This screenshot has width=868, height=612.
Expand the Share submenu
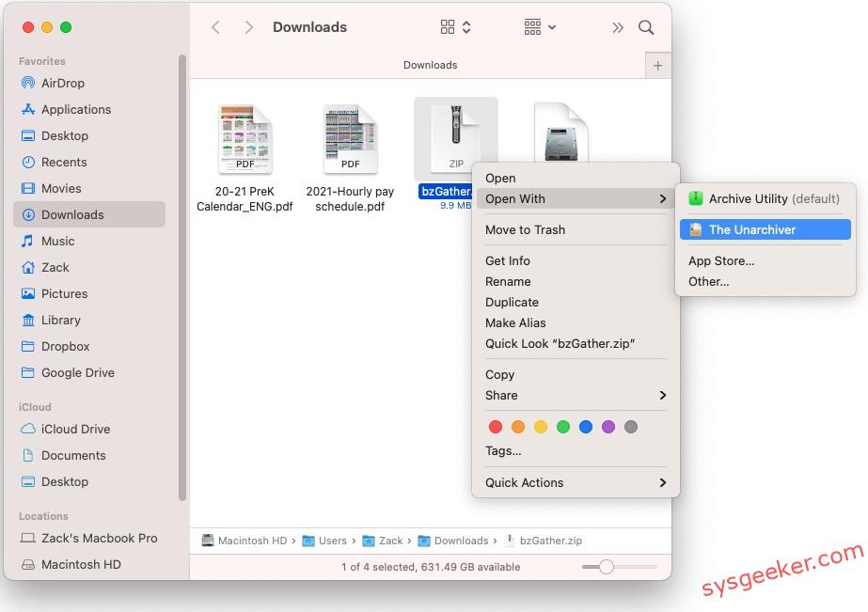(501, 395)
